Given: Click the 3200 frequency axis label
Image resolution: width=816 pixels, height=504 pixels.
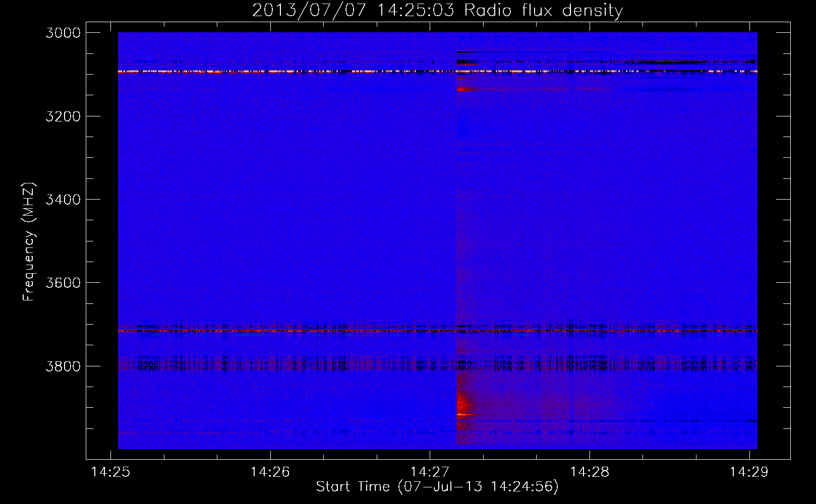Looking at the screenshot, I should click(x=63, y=116).
